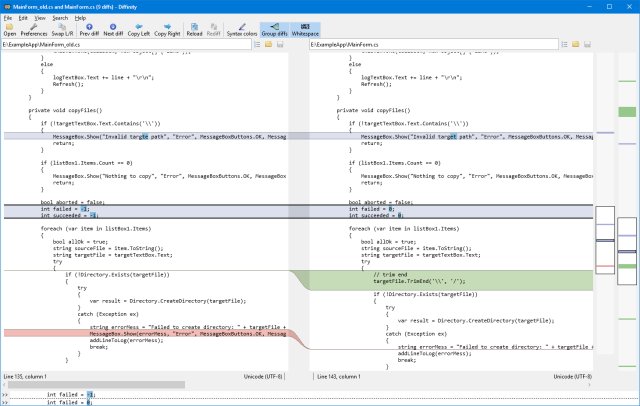Browse for right file with folder icon
The image size is (640, 406).
(x=576, y=44)
